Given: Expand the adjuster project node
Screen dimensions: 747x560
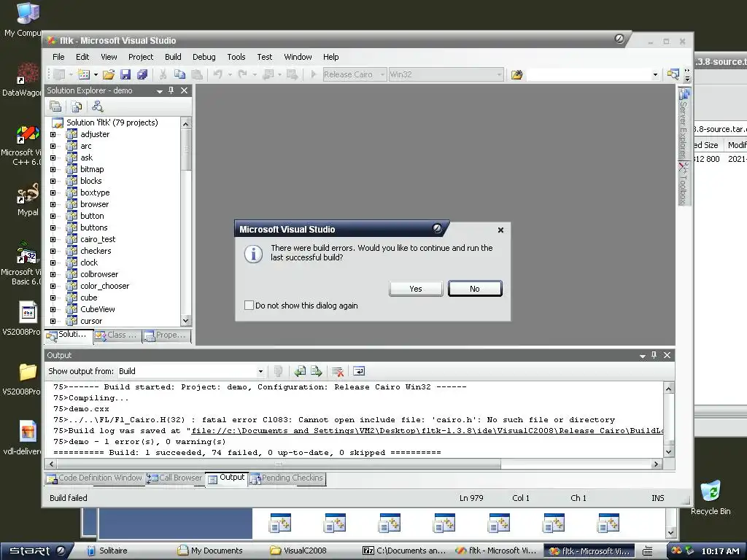Looking at the screenshot, I should pos(53,134).
